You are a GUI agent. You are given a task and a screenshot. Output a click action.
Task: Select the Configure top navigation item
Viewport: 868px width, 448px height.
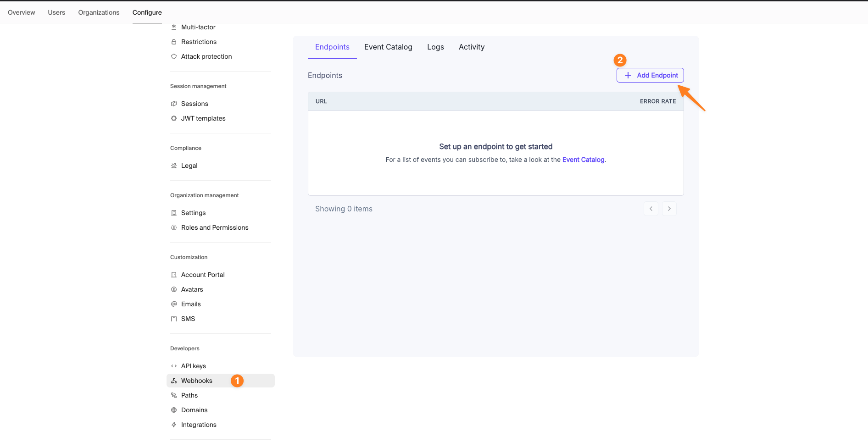tap(147, 12)
